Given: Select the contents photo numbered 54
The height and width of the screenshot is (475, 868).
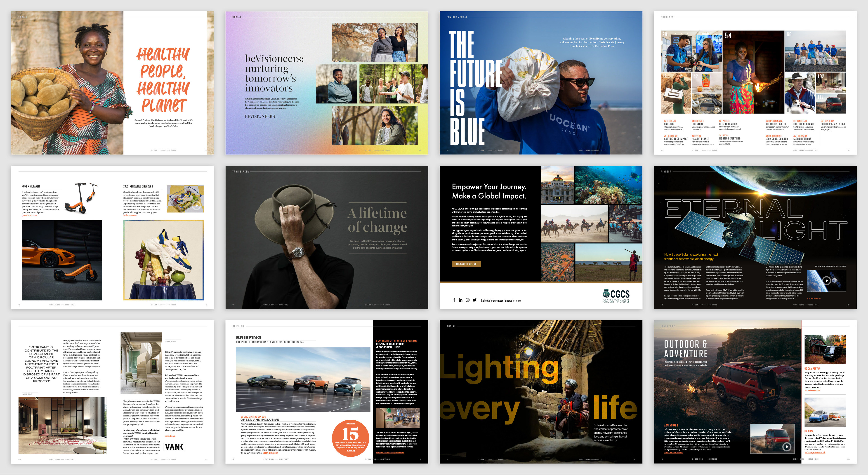Looking at the screenshot, I should tap(753, 72).
